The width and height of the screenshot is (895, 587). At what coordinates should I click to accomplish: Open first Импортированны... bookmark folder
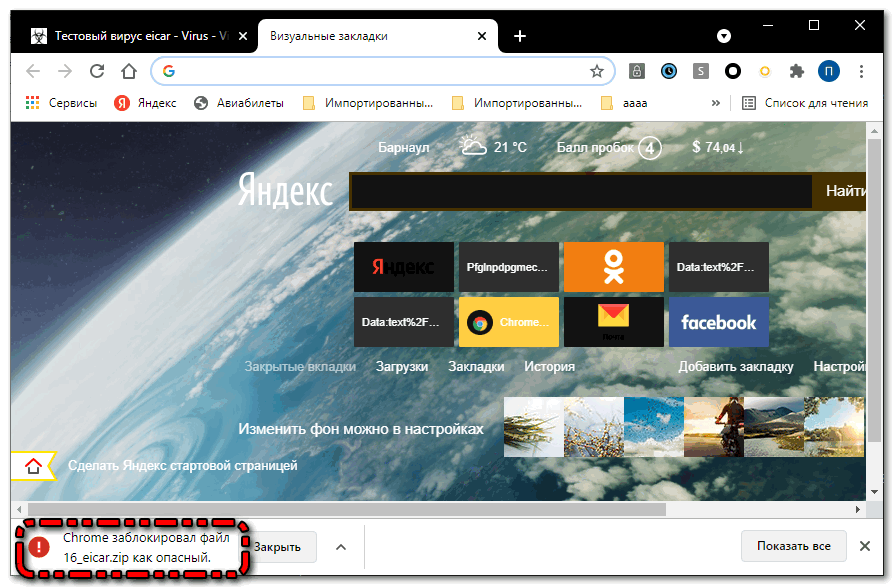[368, 103]
